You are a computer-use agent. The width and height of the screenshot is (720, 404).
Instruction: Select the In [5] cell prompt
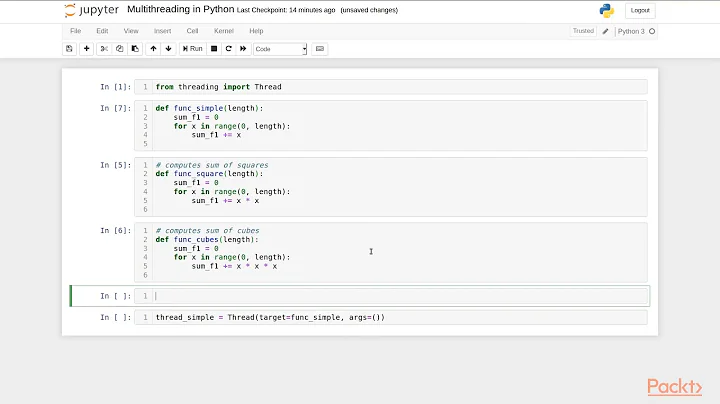pos(116,165)
